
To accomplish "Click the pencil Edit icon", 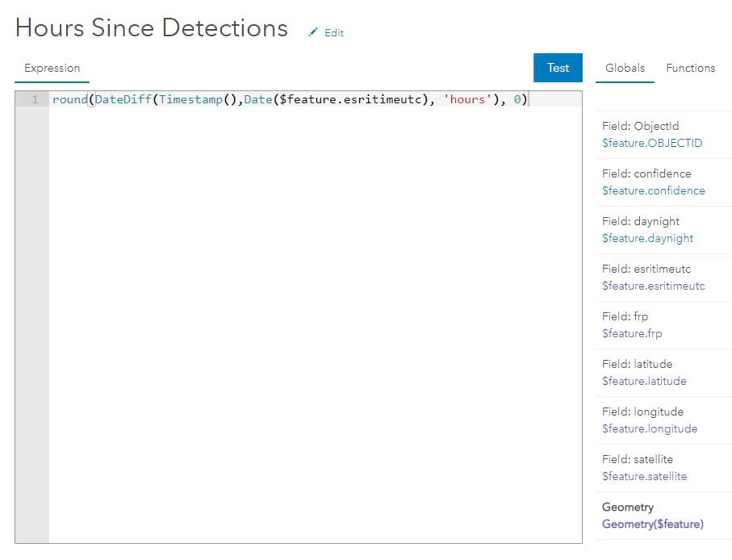I will (313, 32).
